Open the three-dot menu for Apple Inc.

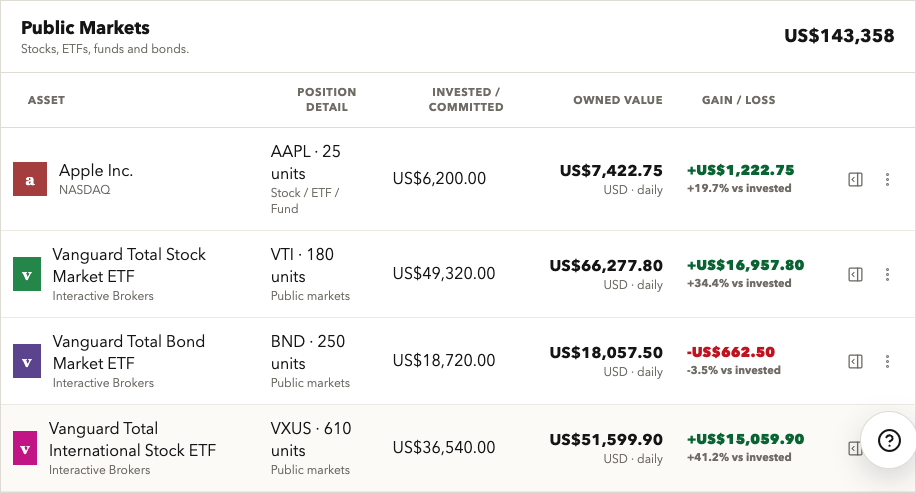click(887, 179)
